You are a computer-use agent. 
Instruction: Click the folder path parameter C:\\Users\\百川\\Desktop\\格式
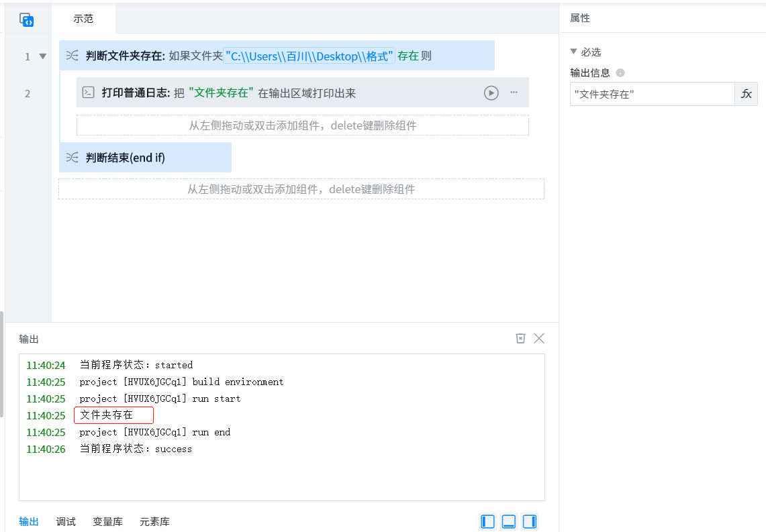[x=309, y=56]
